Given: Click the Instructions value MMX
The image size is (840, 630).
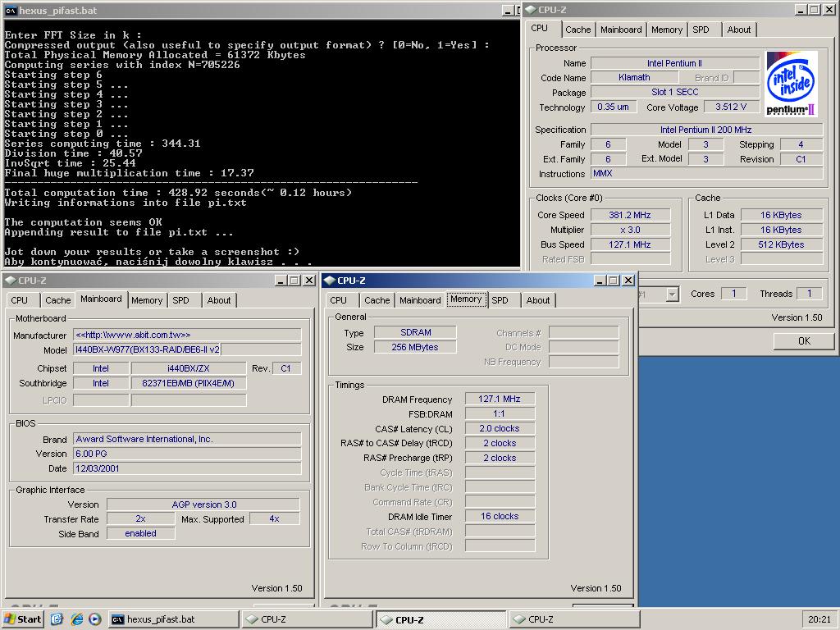Looking at the screenshot, I should tap(706, 174).
